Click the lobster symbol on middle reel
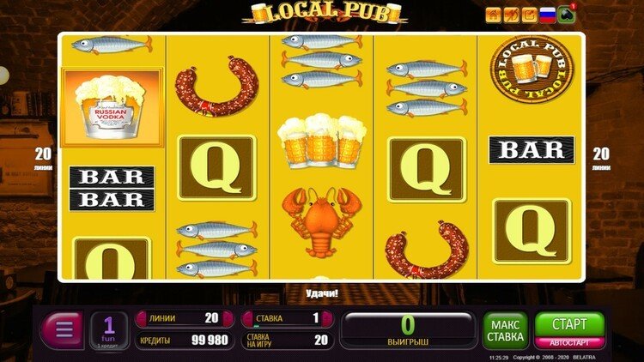This screenshot has height=362, width=644. click(322, 222)
